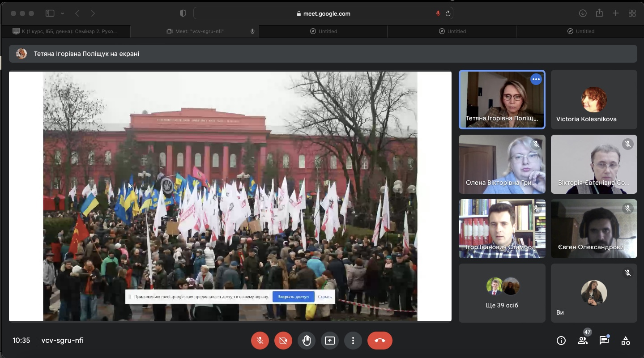Screen dimensions: 644x358
Task: Click the Safari reload page icon
Action: 448,13
